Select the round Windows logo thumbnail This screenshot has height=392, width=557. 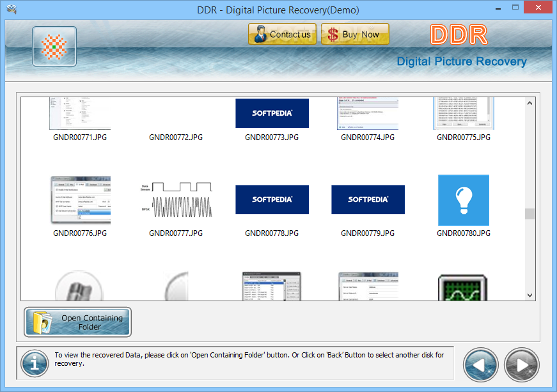pos(79,286)
